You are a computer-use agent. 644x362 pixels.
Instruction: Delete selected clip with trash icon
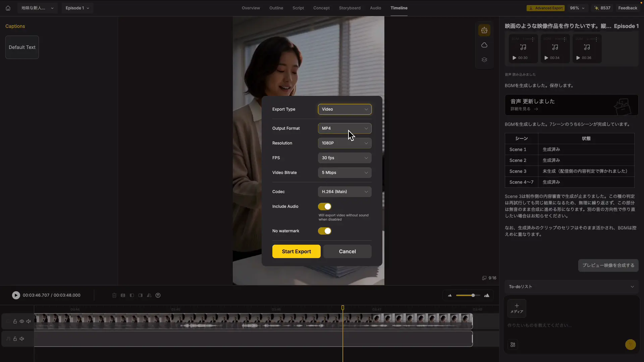coord(114,295)
